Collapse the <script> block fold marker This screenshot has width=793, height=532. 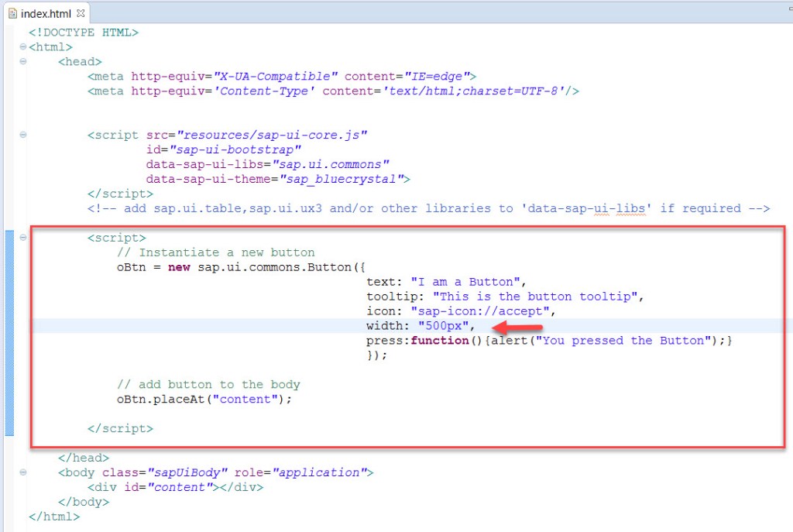tap(23, 238)
